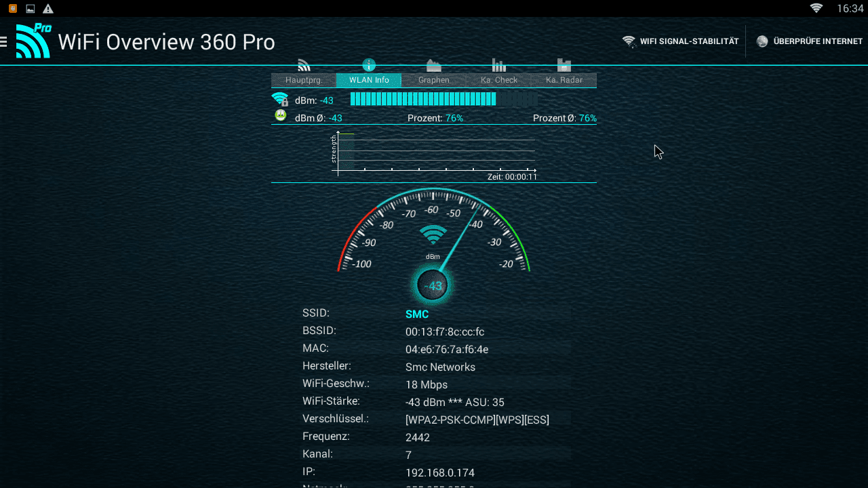868x488 pixels.
Task: Click the globe icon beside Überprüfe Internet
Action: (762, 41)
